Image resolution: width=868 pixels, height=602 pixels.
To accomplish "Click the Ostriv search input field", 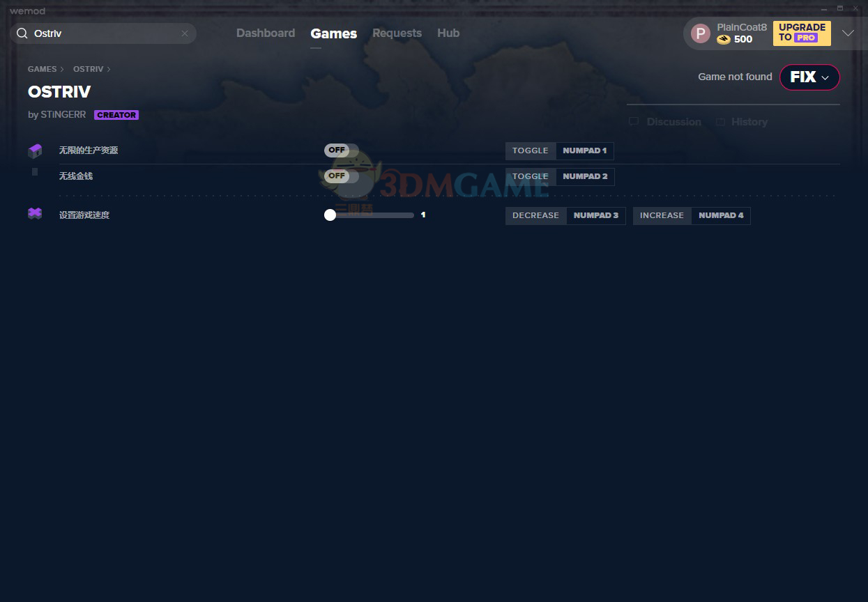I will click(105, 33).
